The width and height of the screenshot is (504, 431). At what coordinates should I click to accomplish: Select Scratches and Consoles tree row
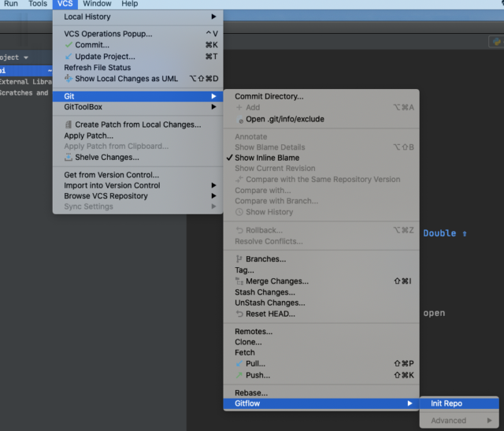26,93
